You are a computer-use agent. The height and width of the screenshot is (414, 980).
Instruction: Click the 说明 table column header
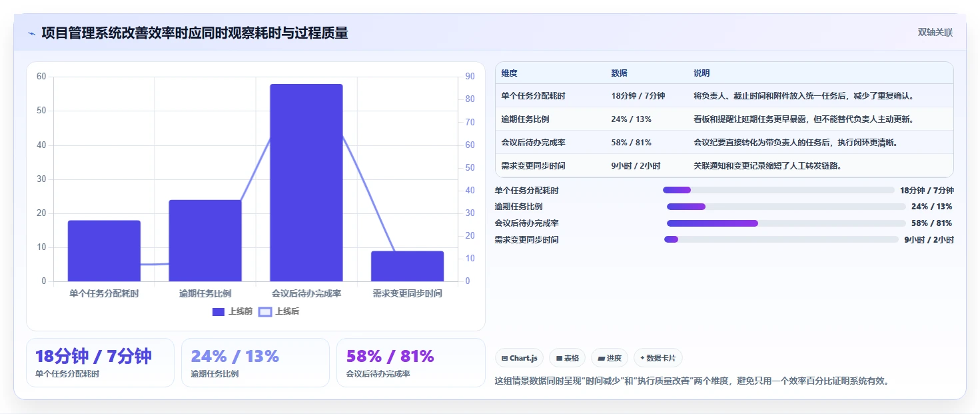(702, 73)
